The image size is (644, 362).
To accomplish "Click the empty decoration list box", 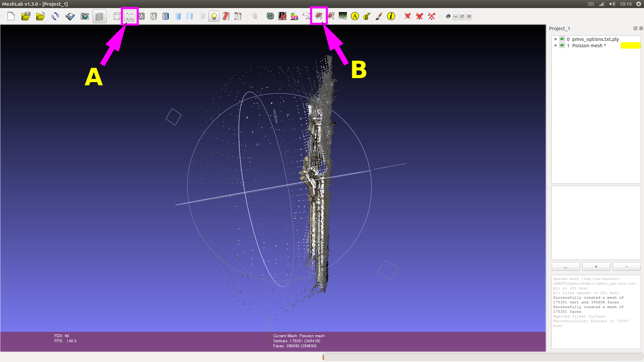I will (596, 223).
